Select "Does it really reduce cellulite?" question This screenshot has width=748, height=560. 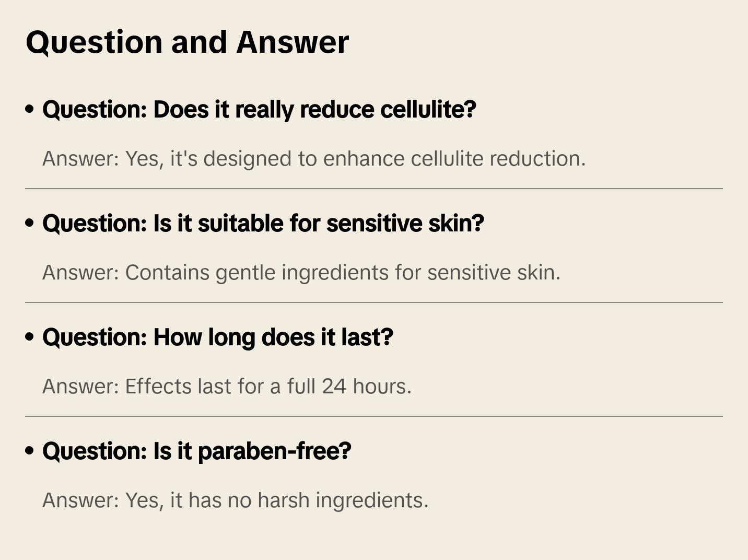click(259, 110)
